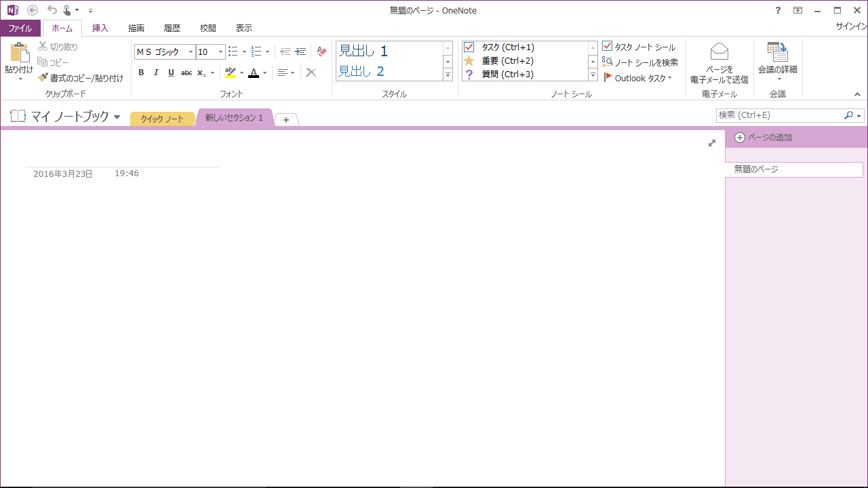868x488 pixels.
Task: Clear all formatting with eraser icon
Action: point(321,52)
